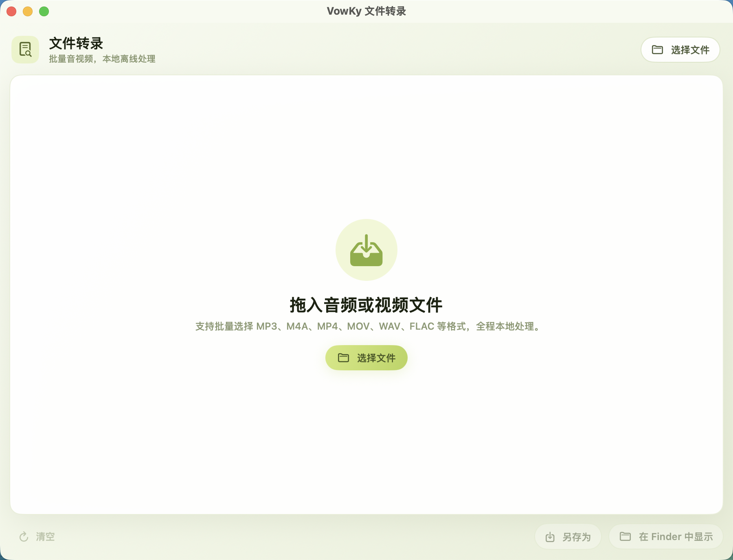Click the subtitle 批量音视频，本地离线处理
Image resolution: width=733 pixels, height=560 pixels.
102,59
